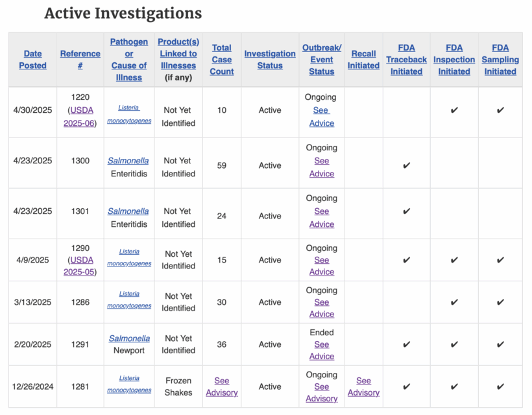This screenshot has width=532, height=415.
Task: Click See Advisory under Total Case Count
Action: click(x=221, y=386)
